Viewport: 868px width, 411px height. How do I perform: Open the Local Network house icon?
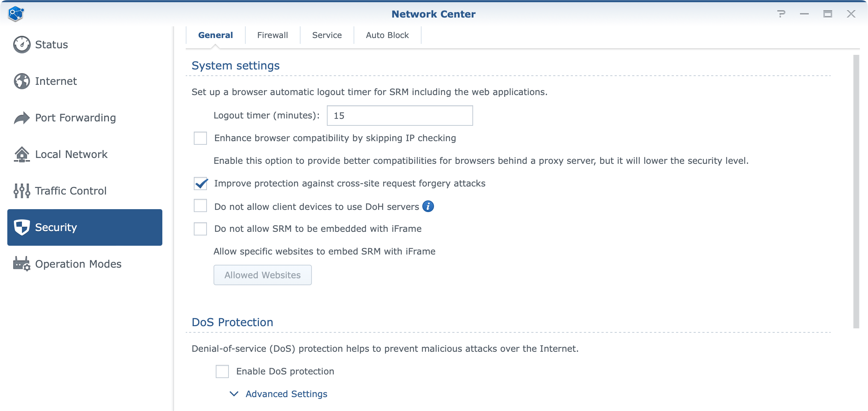(22, 154)
